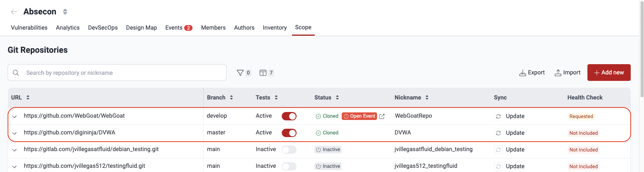Click sync refresh icon for DVWA
This screenshot has height=172, width=644.
point(499,133)
